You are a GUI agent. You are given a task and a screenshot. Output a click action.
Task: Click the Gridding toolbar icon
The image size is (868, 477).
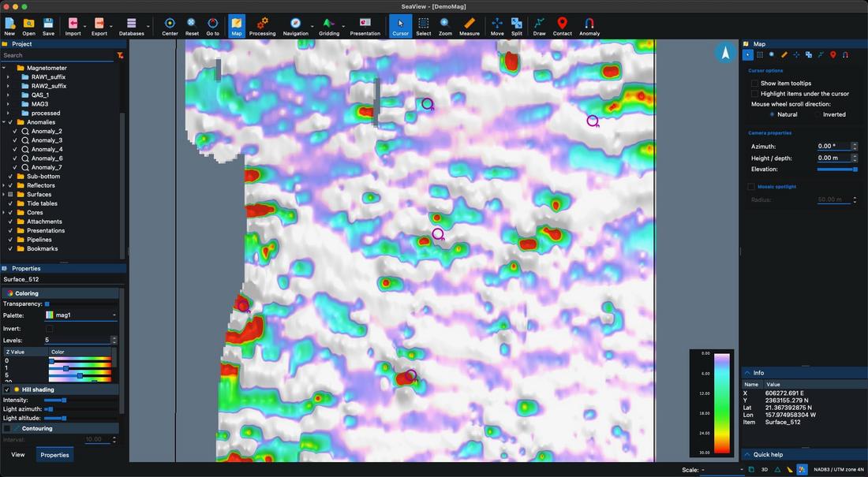329,26
